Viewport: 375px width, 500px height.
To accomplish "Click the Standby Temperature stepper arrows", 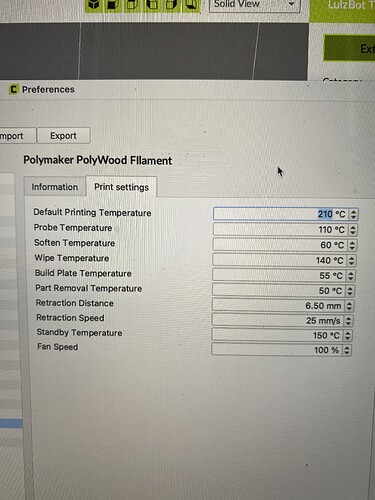I will (x=348, y=335).
